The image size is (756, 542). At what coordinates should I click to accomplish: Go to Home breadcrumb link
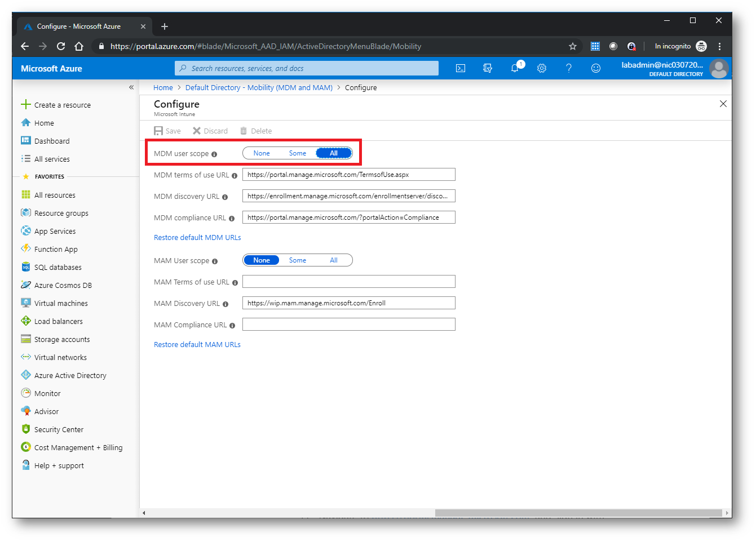pyautogui.click(x=163, y=88)
